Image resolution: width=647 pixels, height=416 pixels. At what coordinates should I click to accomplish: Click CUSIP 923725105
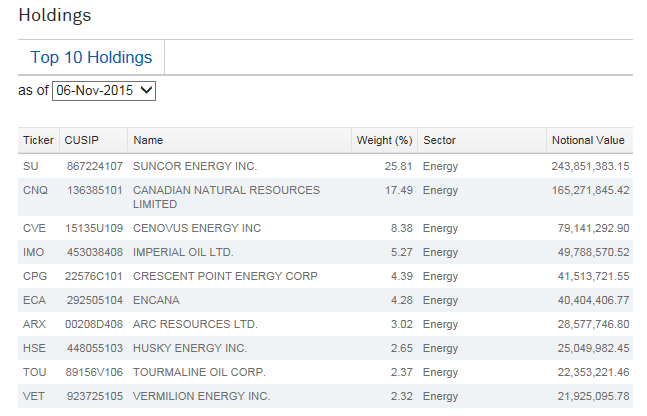(95, 396)
